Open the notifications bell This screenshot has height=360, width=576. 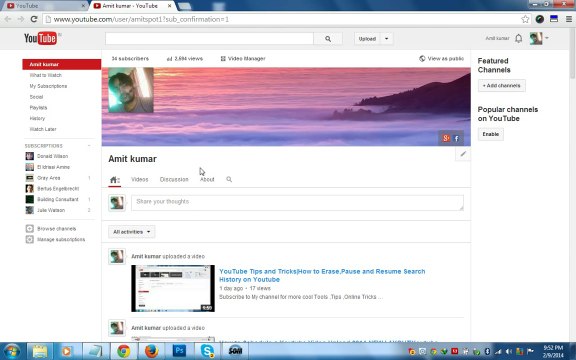click(x=518, y=38)
